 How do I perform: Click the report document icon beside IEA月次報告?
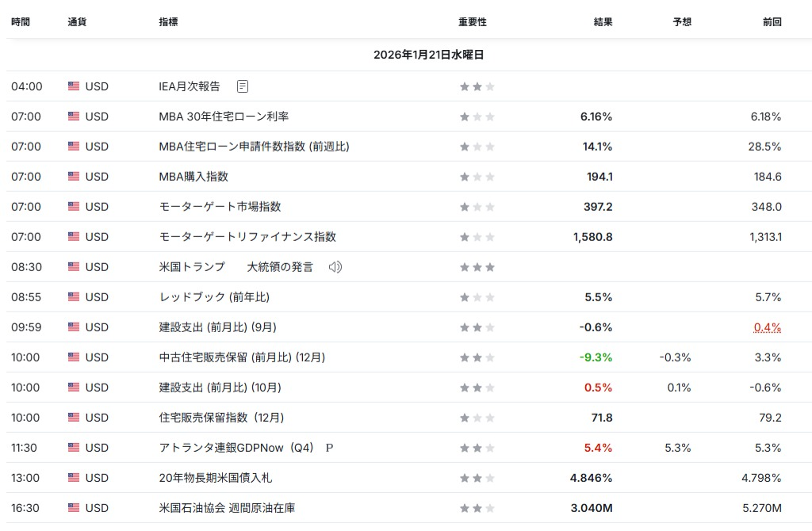243,86
